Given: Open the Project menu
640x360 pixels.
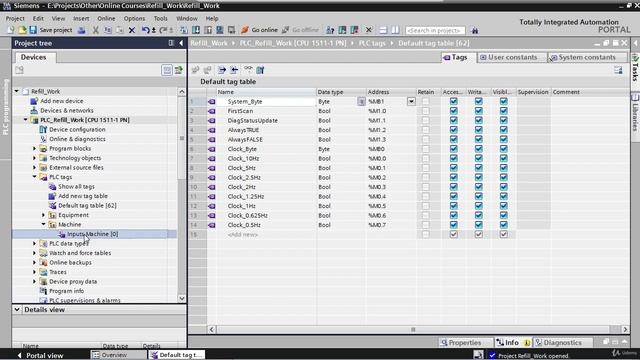Looking at the screenshot, I should coord(15,18).
